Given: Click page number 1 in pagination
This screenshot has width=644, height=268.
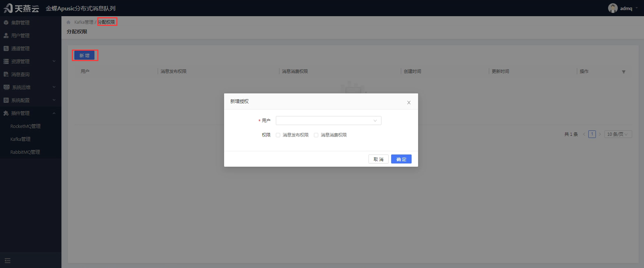Looking at the screenshot, I should pyautogui.click(x=592, y=134).
